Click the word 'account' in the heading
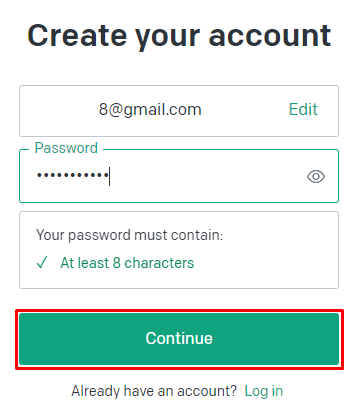The image size is (363, 419). [270, 35]
